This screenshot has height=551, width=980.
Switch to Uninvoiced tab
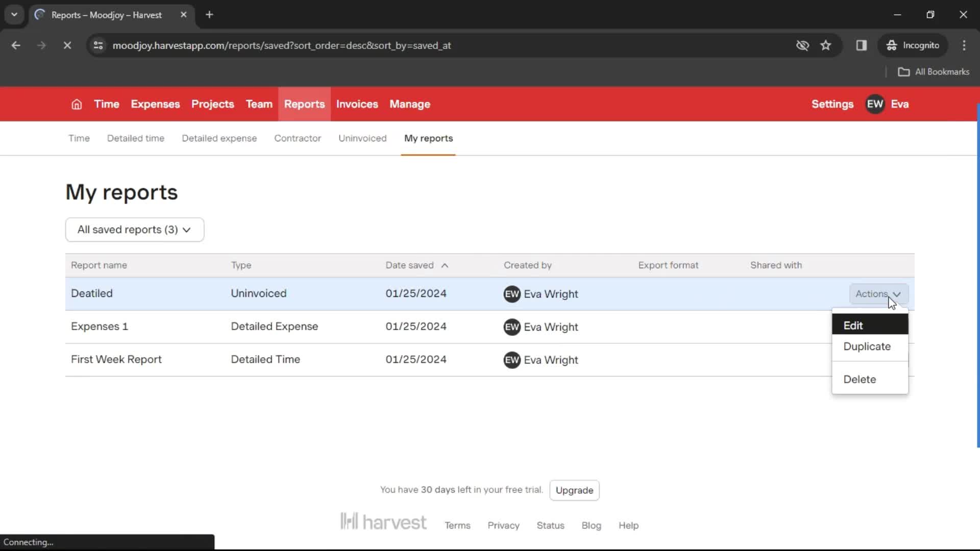click(362, 138)
